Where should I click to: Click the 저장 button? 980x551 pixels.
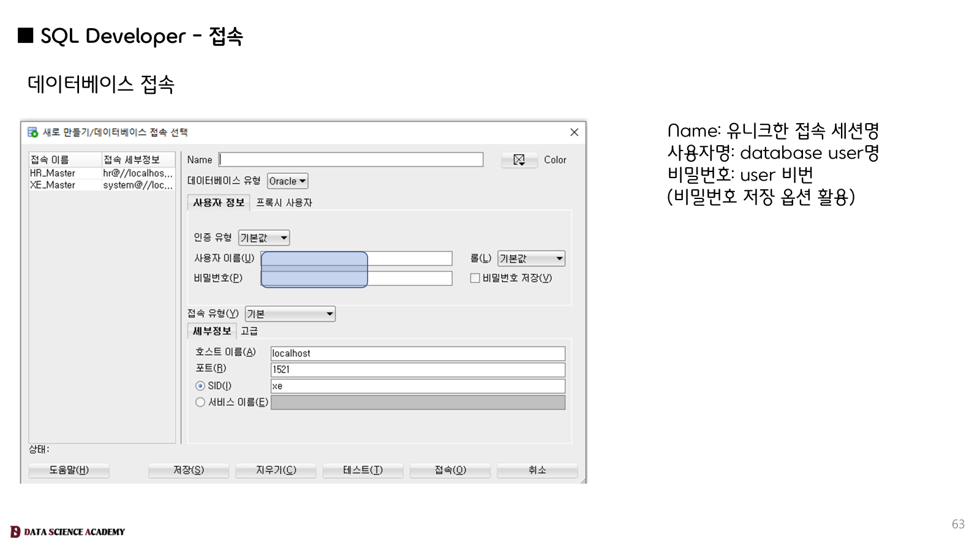(189, 470)
